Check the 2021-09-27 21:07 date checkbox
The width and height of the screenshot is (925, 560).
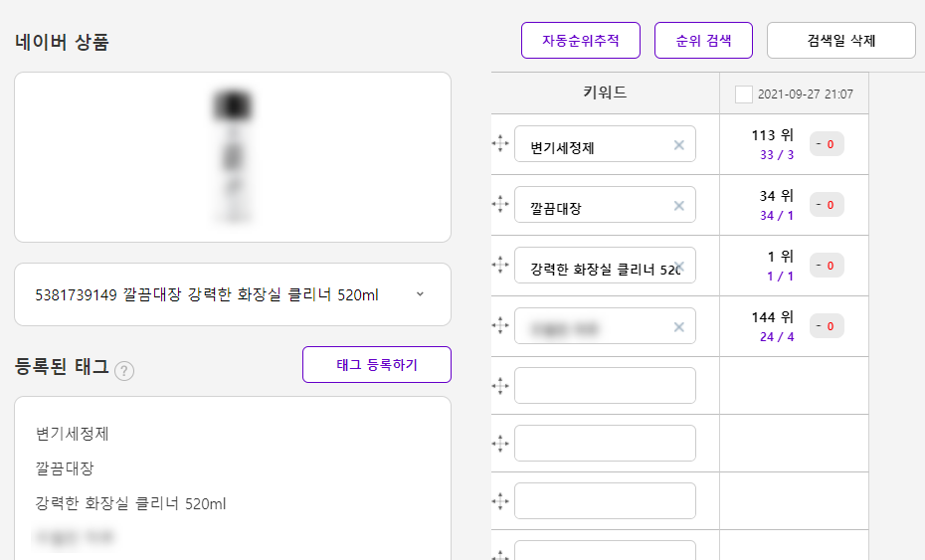tap(743, 93)
